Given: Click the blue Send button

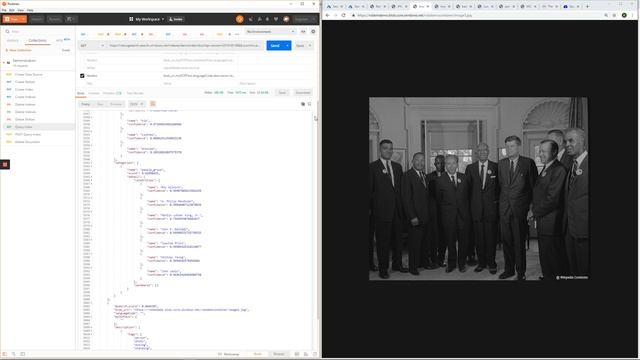Looking at the screenshot, I should (x=275, y=45).
